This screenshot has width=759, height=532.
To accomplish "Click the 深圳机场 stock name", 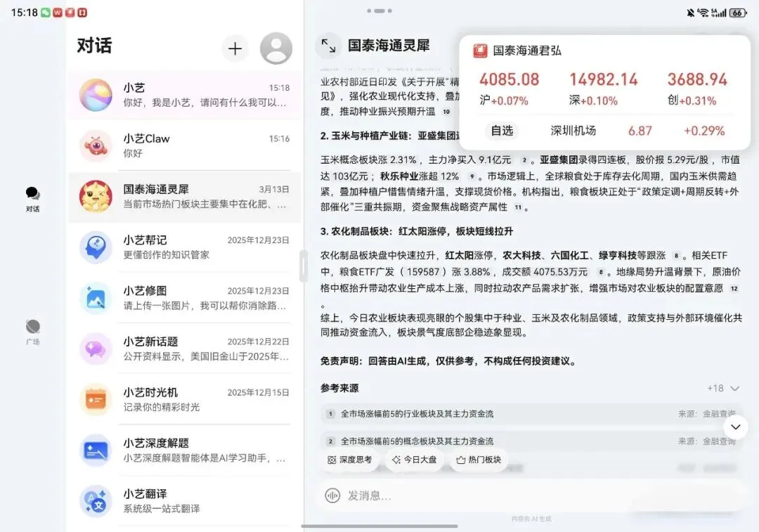I will pyautogui.click(x=573, y=131).
